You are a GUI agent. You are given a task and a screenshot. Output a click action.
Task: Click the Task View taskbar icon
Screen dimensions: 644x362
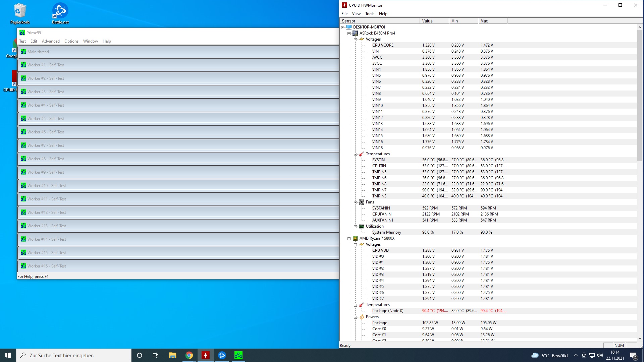[x=156, y=355]
